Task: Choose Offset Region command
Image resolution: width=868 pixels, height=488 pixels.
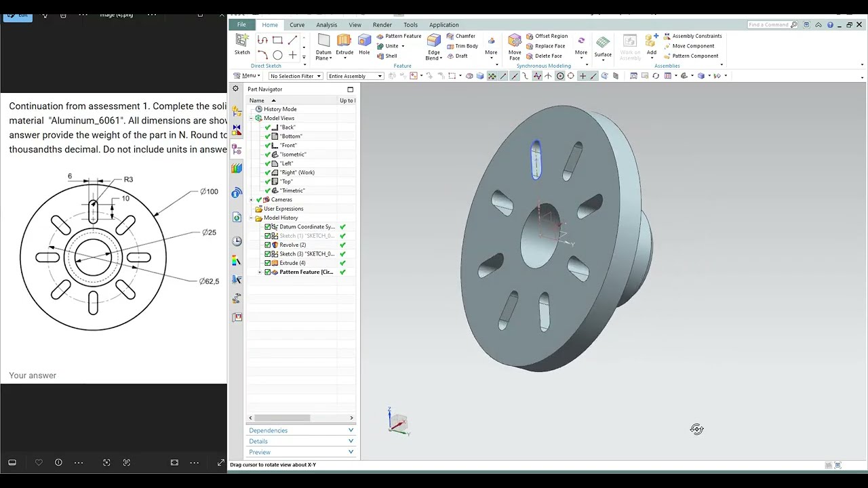Action: [x=547, y=36]
